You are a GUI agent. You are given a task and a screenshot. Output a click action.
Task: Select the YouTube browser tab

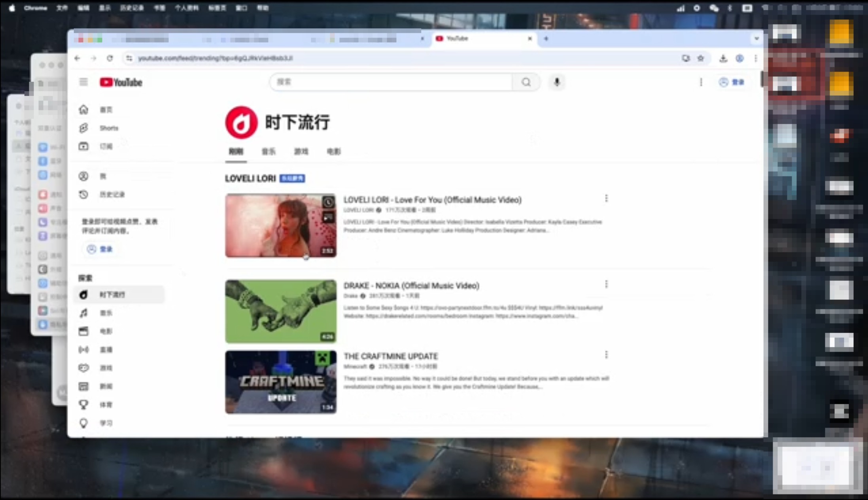[484, 39]
